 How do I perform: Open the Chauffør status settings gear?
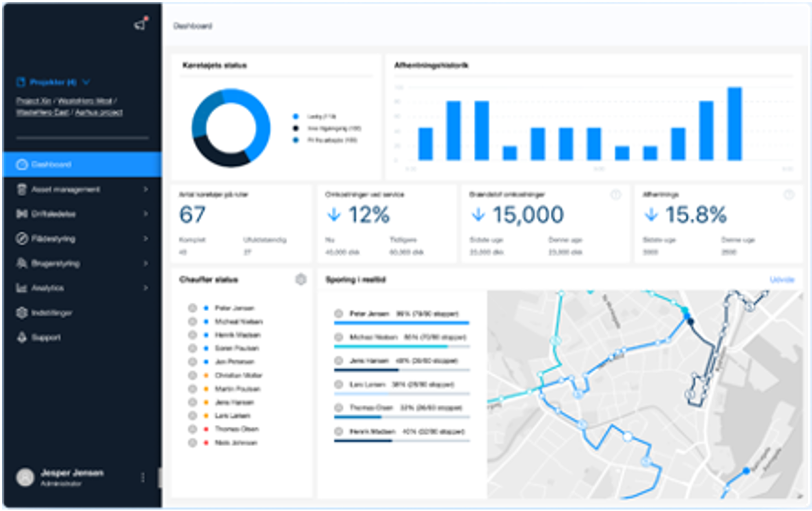tap(301, 279)
